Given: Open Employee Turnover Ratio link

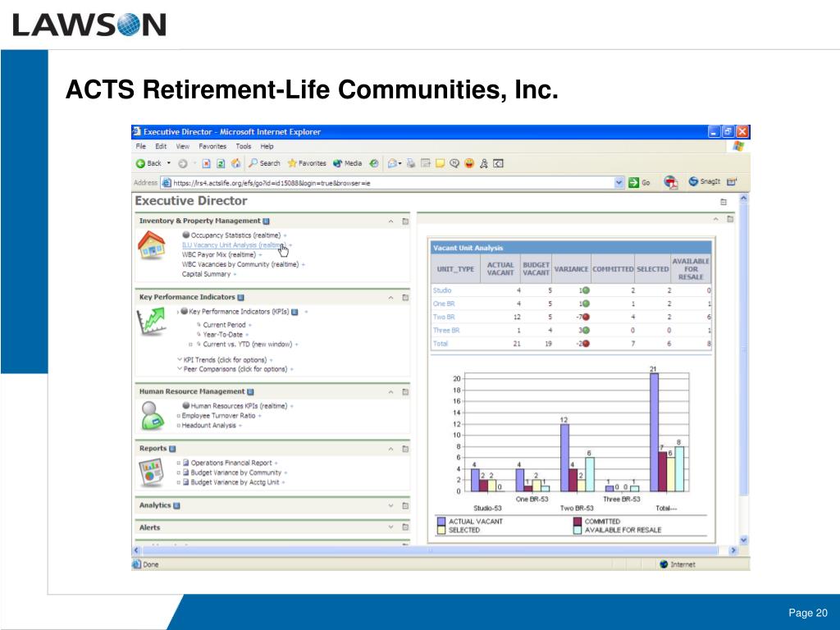Looking at the screenshot, I should [218, 416].
